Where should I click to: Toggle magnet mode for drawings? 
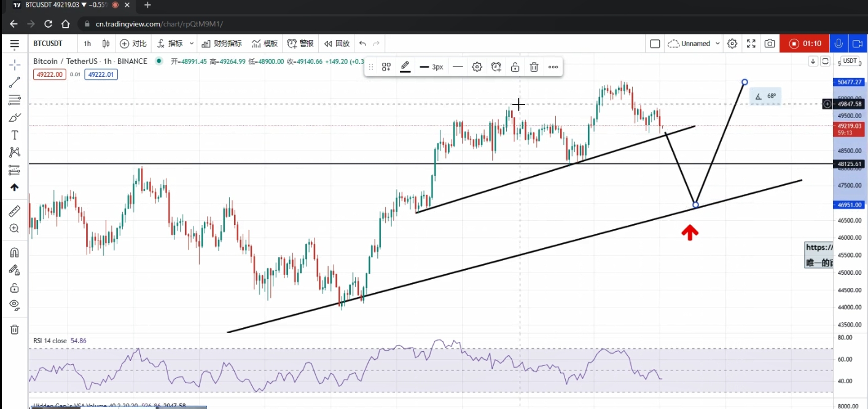14,252
